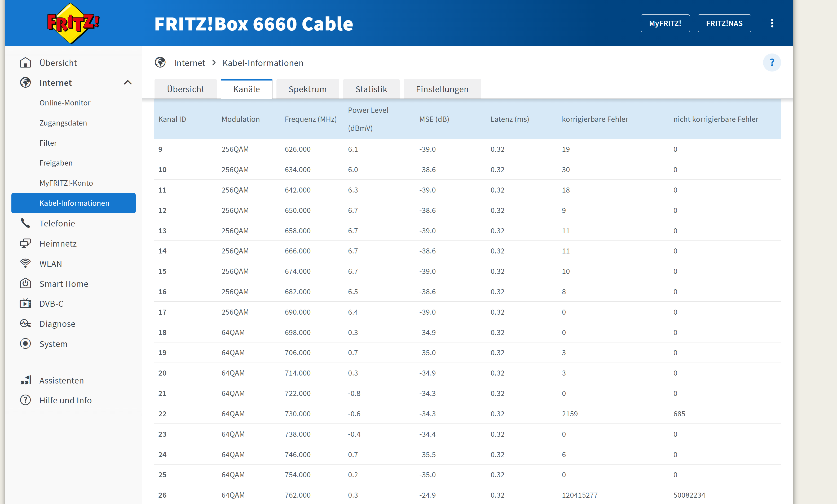Click value 50082234 in channel 26 row

[689, 495]
